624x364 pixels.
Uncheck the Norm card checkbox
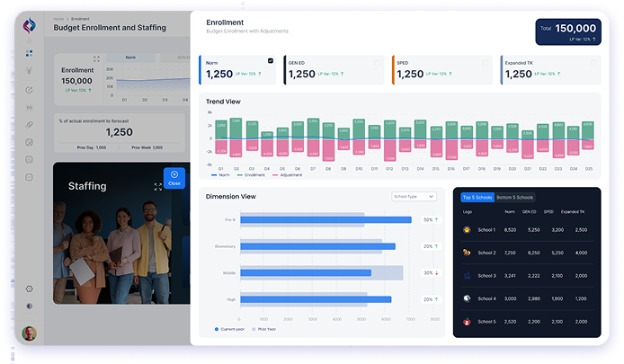pyautogui.click(x=271, y=61)
